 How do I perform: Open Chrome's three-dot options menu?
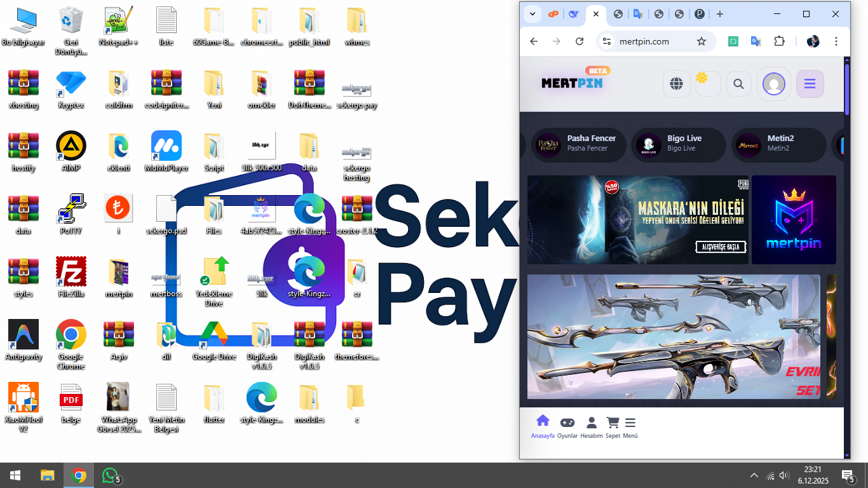pyautogui.click(x=836, y=41)
